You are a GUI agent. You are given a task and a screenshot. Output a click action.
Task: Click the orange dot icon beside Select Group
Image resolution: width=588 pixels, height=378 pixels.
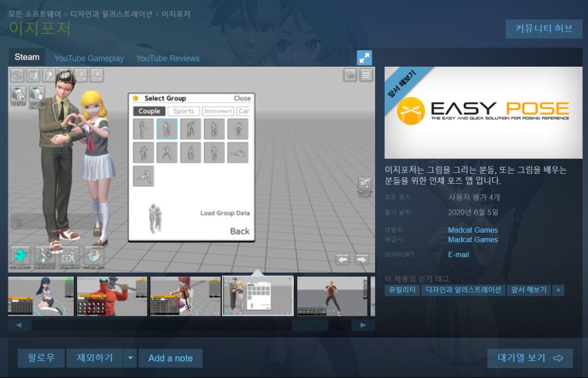(x=136, y=98)
